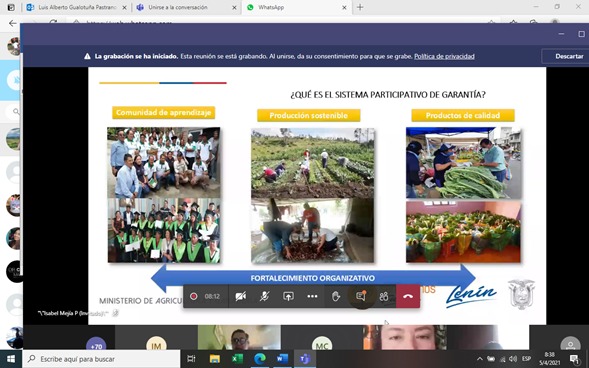The image size is (589, 368).
Task: Open the clock showing 8:38 5/4/2021
Action: (x=549, y=359)
